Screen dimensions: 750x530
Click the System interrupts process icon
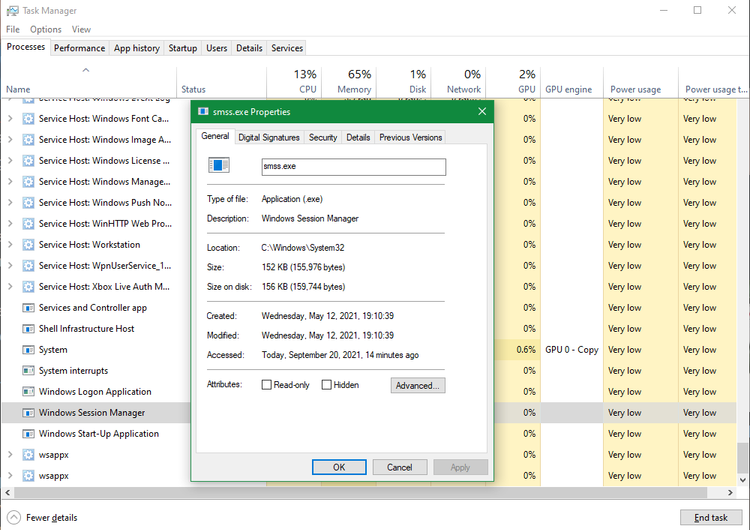pos(29,371)
